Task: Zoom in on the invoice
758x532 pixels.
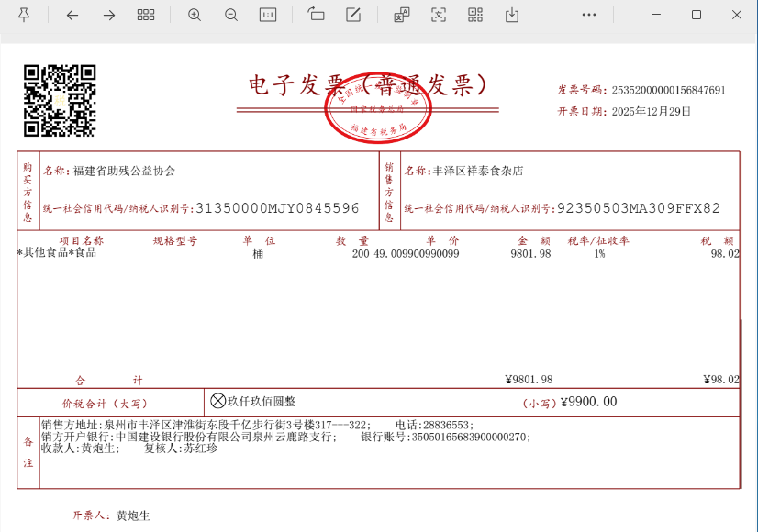Action: point(194,15)
